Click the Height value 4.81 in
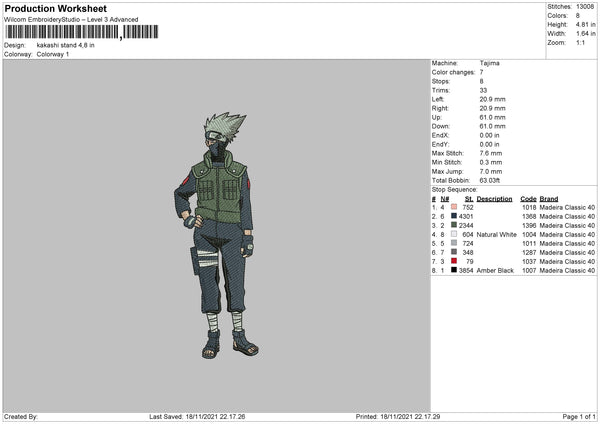 [x=585, y=24]
